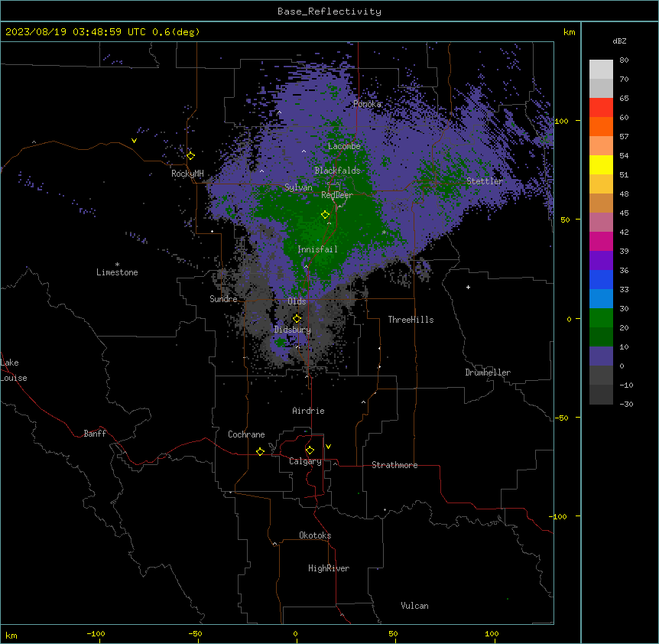Select the asterisk marker east of Innisfail
The width and height of the screenshot is (659, 644).
click(x=384, y=233)
